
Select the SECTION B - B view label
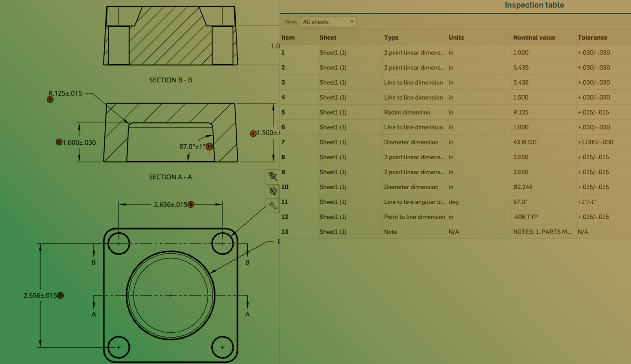pyautogui.click(x=170, y=80)
